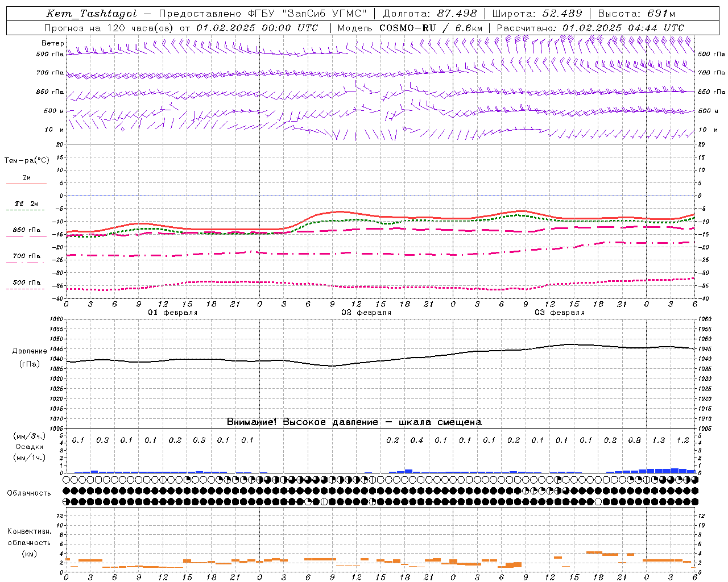Click the 1.3 precipitation value
Image resolution: width=728 pixels, height=582 pixels.
[659, 440]
